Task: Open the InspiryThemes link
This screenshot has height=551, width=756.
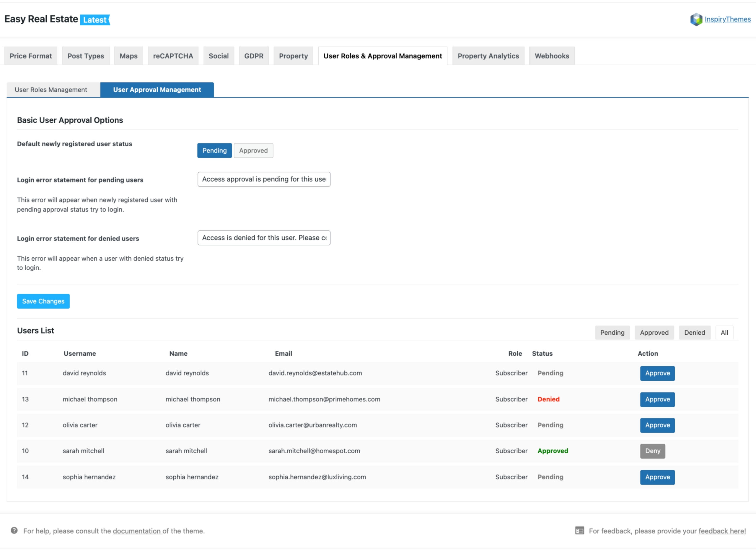Action: pyautogui.click(x=728, y=19)
